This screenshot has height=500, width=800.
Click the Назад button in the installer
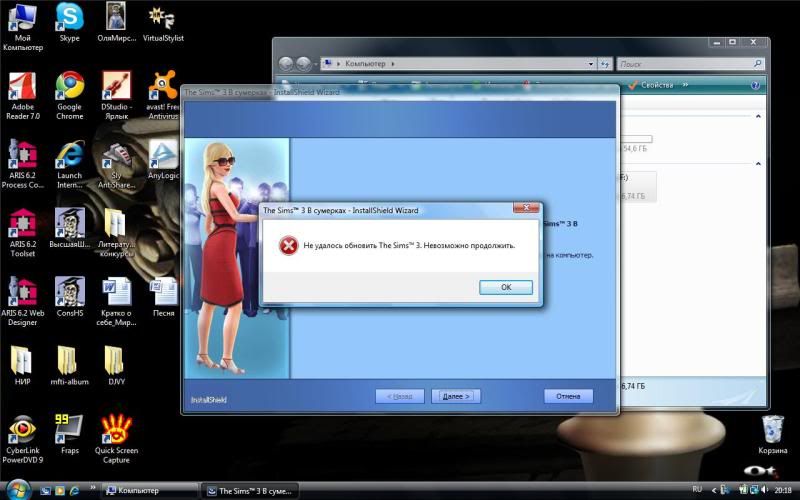tap(399, 396)
